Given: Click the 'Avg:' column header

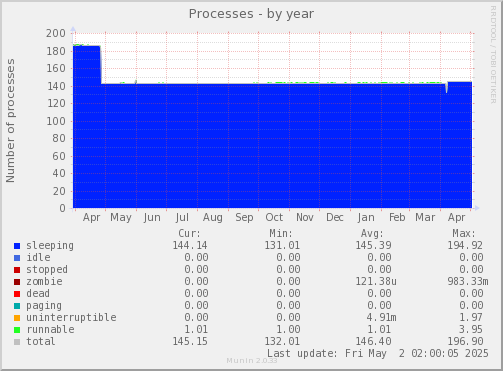Looking at the screenshot, I should click(x=372, y=233).
